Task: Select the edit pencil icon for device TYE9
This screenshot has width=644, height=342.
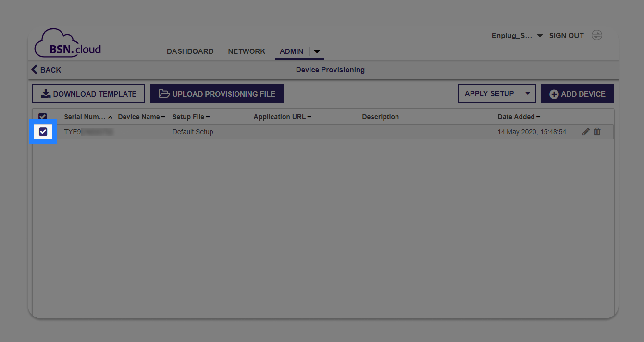Action: [585, 131]
